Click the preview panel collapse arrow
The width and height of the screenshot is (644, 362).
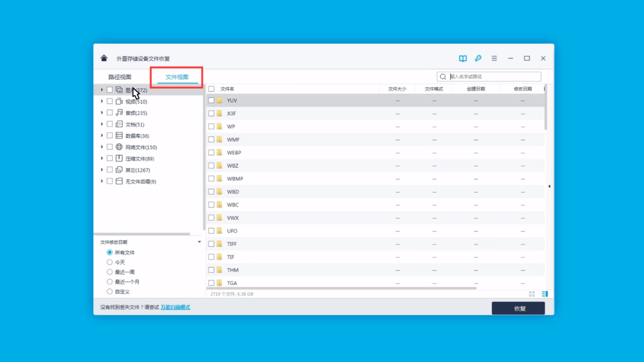pos(549,186)
